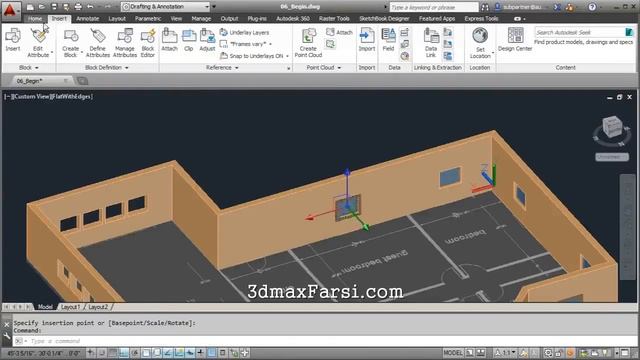Switch to the Output ribbon tab
Screen dimensions: 640x360
click(229, 18)
